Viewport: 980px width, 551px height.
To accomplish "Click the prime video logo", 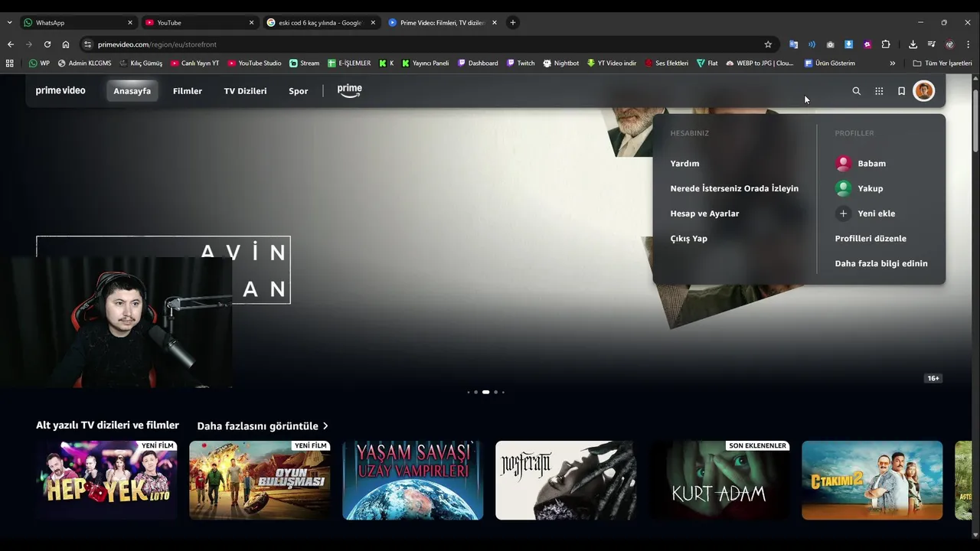I will tap(60, 90).
